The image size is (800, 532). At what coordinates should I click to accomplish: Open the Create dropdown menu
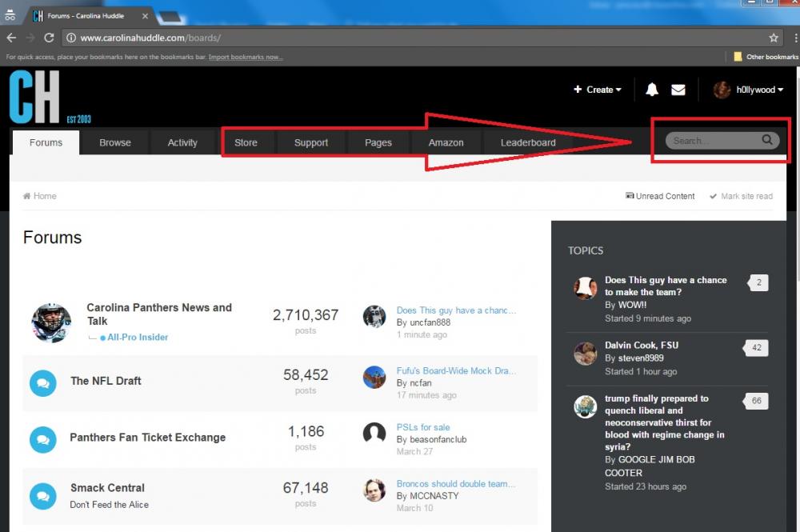pyautogui.click(x=598, y=90)
